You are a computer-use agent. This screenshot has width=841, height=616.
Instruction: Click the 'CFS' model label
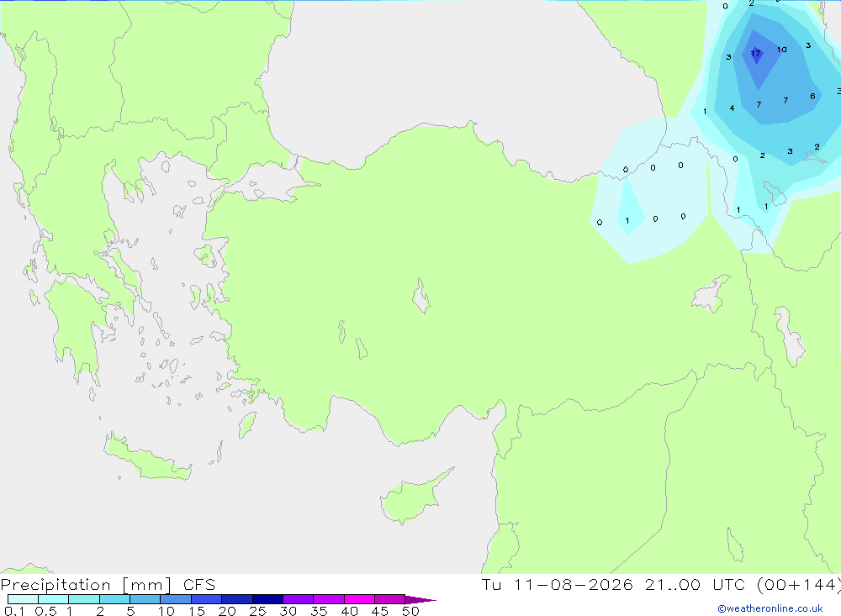[x=199, y=584]
